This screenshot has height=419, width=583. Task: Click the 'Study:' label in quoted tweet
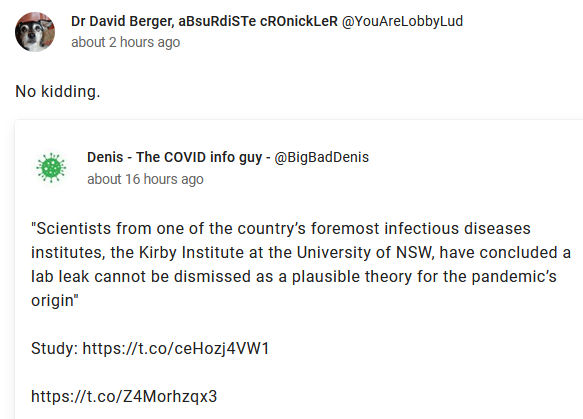tap(54, 349)
